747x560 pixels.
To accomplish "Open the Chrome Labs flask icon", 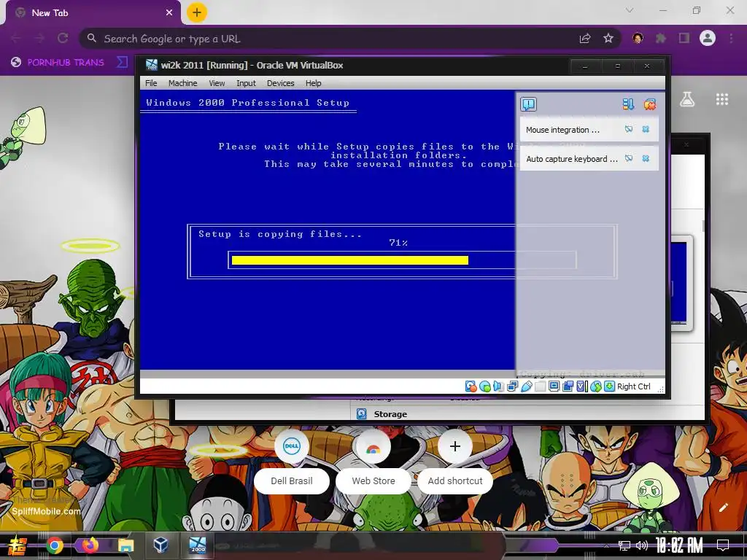I will [x=687, y=99].
